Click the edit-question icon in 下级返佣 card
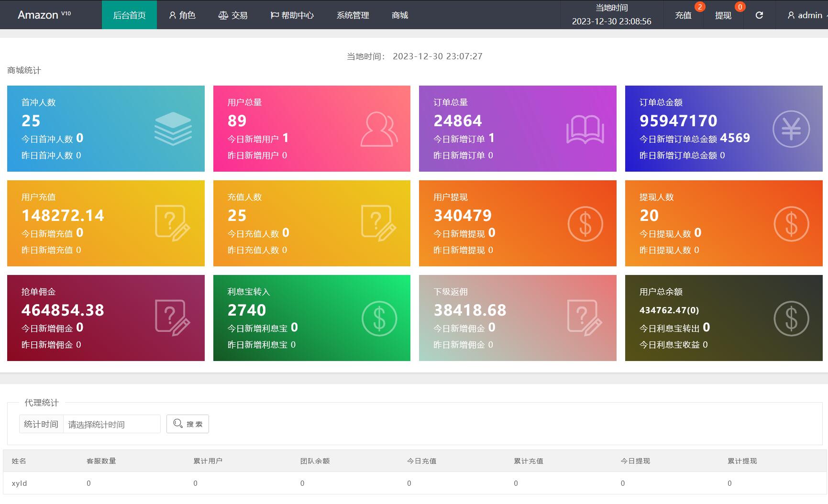 click(585, 318)
